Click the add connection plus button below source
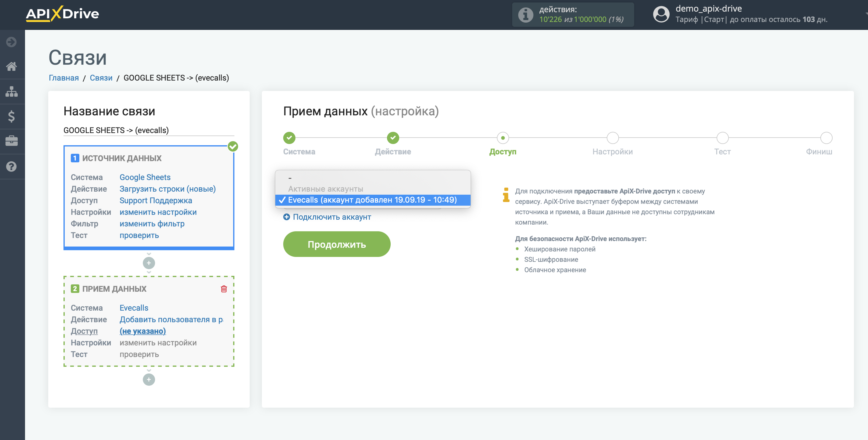The image size is (868, 440). [149, 263]
